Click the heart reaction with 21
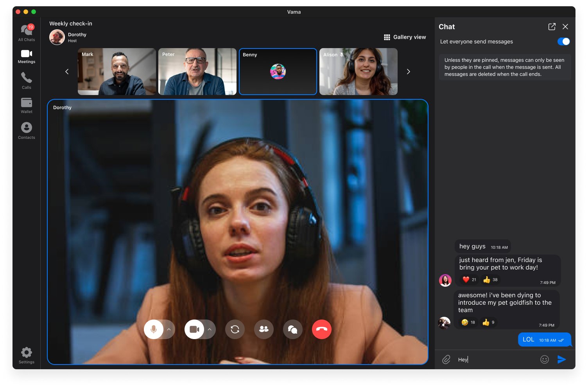Viewport: 588px width, 388px height. [469, 280]
